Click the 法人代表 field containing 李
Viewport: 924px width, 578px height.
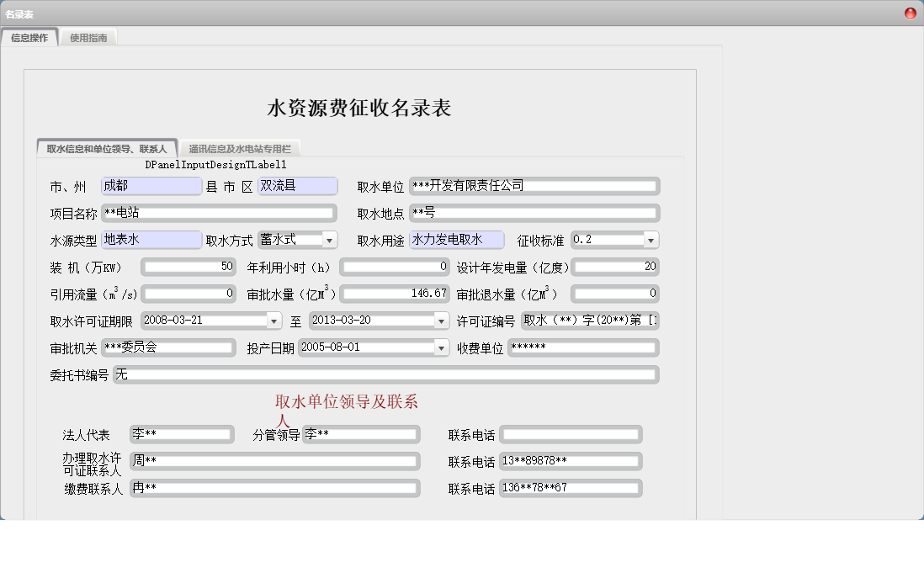click(x=181, y=434)
